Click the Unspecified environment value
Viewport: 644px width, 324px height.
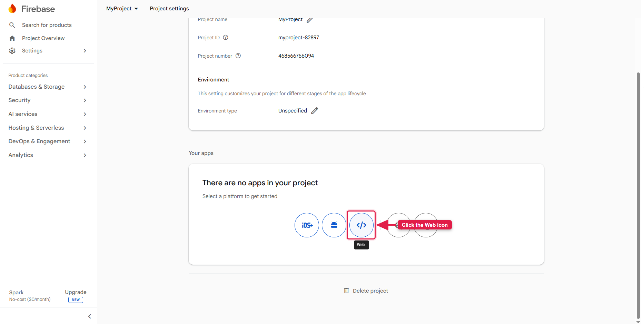[x=293, y=111]
